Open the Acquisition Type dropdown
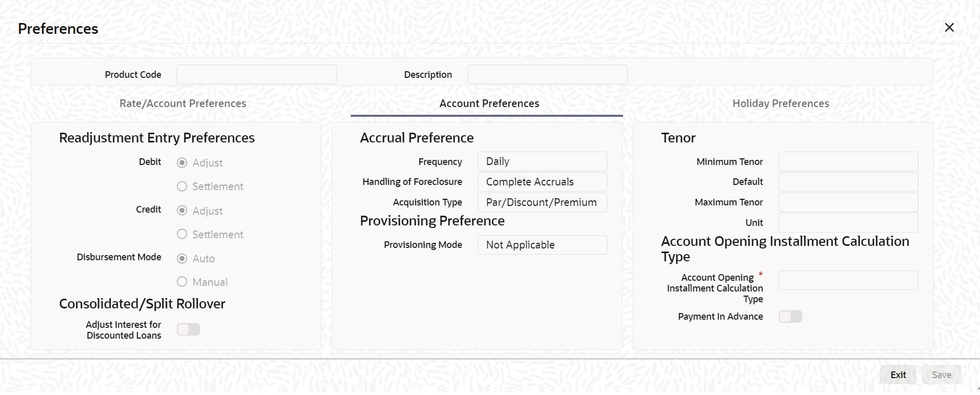 click(x=542, y=202)
